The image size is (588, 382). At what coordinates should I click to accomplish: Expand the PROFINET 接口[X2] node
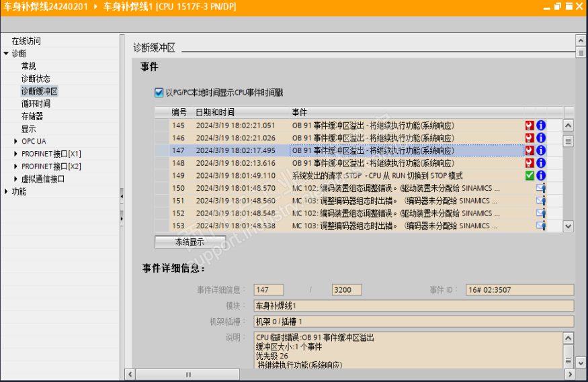[x=15, y=166]
